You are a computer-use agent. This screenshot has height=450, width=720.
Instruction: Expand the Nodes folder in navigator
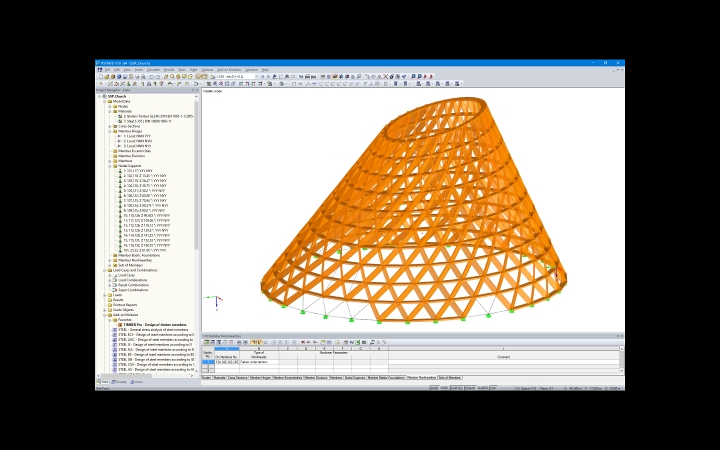(x=110, y=106)
